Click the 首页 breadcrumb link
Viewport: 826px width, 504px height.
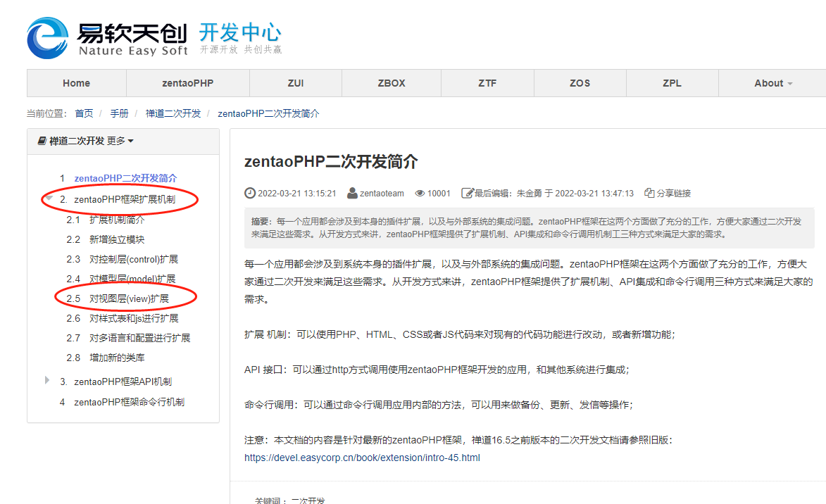pos(84,113)
